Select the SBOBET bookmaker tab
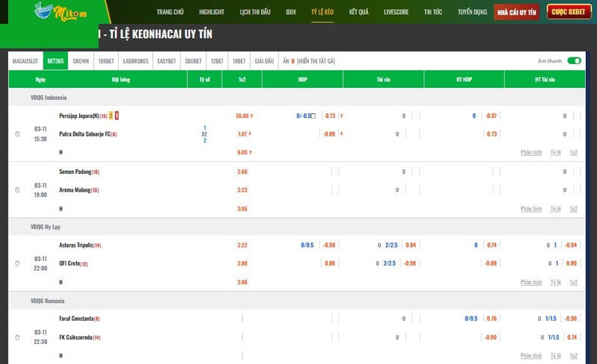The image size is (597, 364). (x=193, y=61)
